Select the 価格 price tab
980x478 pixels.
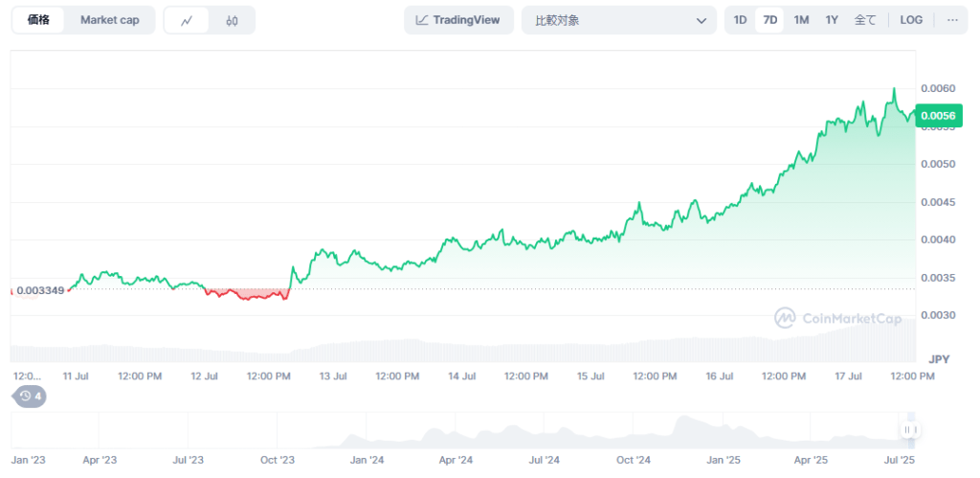tap(39, 20)
